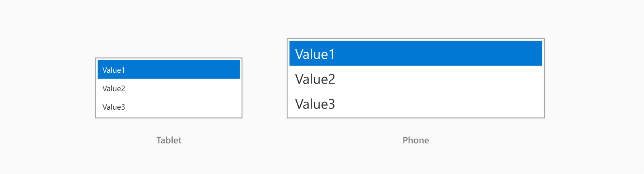Click the highlighted blue row in Phone list

416,53
